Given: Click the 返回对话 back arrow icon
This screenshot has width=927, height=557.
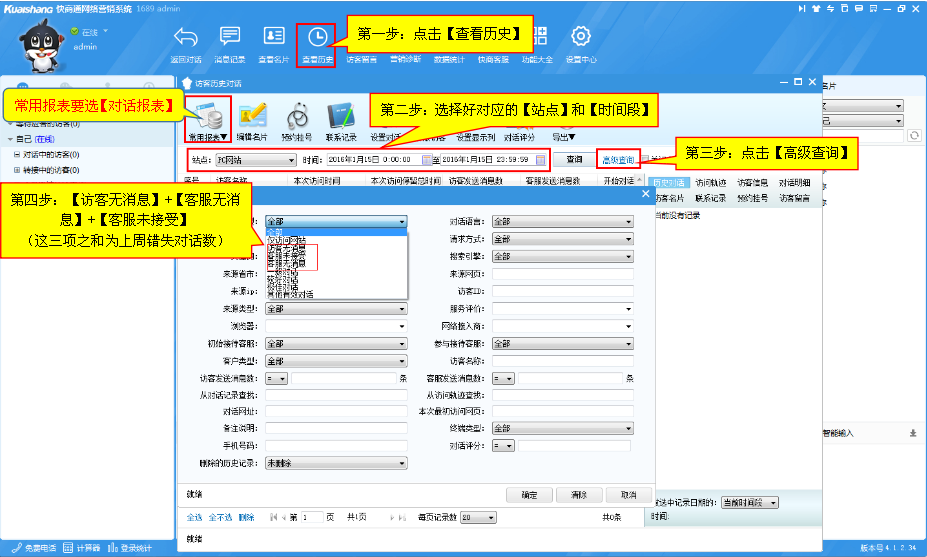Looking at the screenshot, I should [x=186, y=38].
